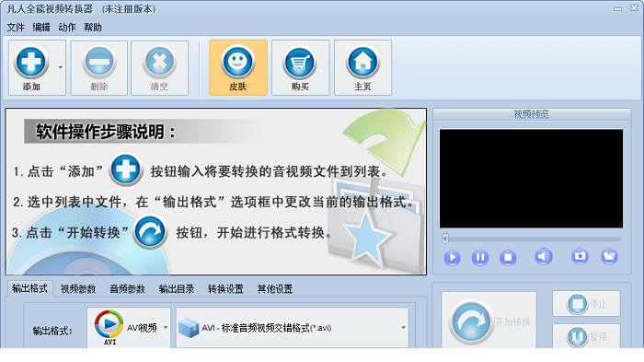Open the dropdown arrow beside 添加
The image size is (644, 362).
pyautogui.click(x=61, y=68)
